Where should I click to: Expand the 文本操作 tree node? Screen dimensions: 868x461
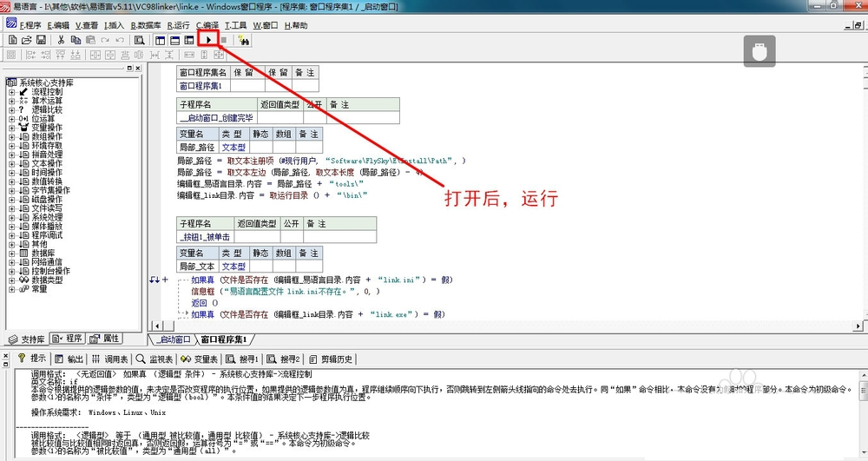[11, 163]
